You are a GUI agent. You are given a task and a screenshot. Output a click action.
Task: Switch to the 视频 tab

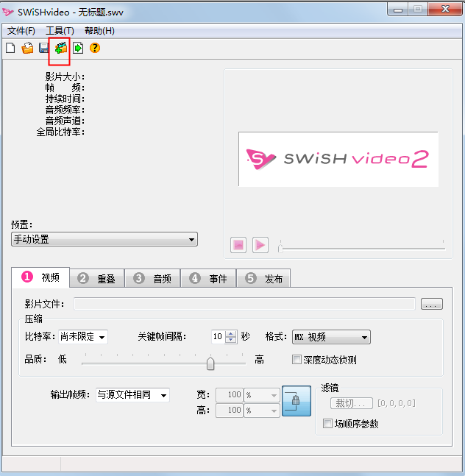[40, 277]
